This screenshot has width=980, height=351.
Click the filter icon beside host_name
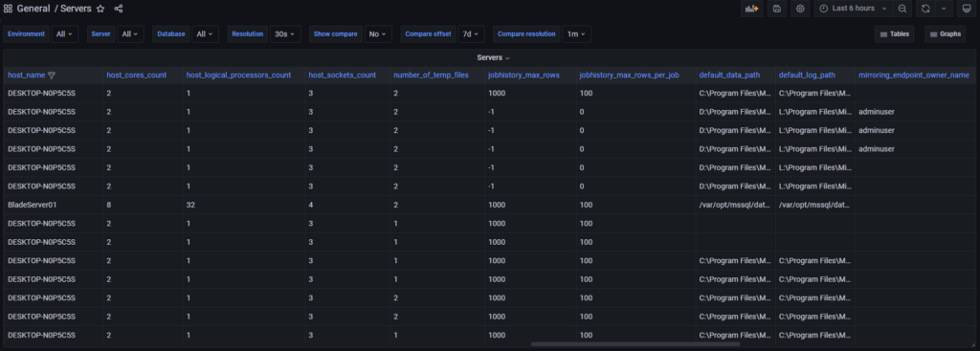(52, 75)
